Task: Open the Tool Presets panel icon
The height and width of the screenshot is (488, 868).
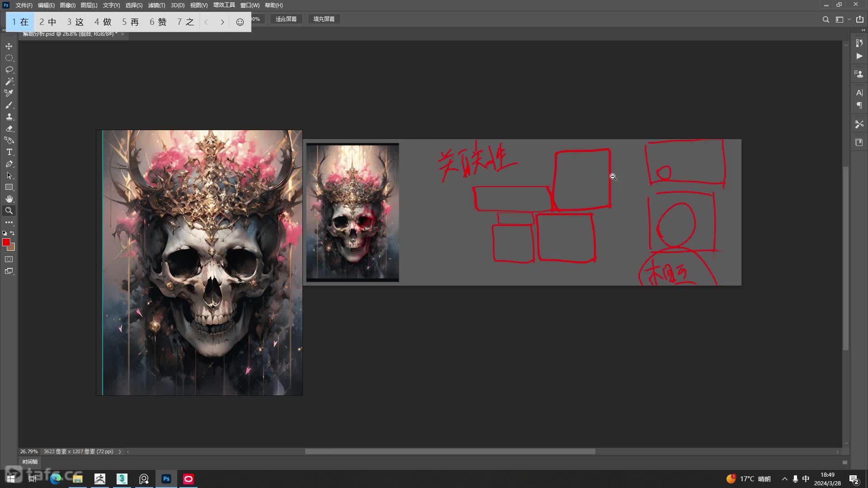Action: click(859, 124)
